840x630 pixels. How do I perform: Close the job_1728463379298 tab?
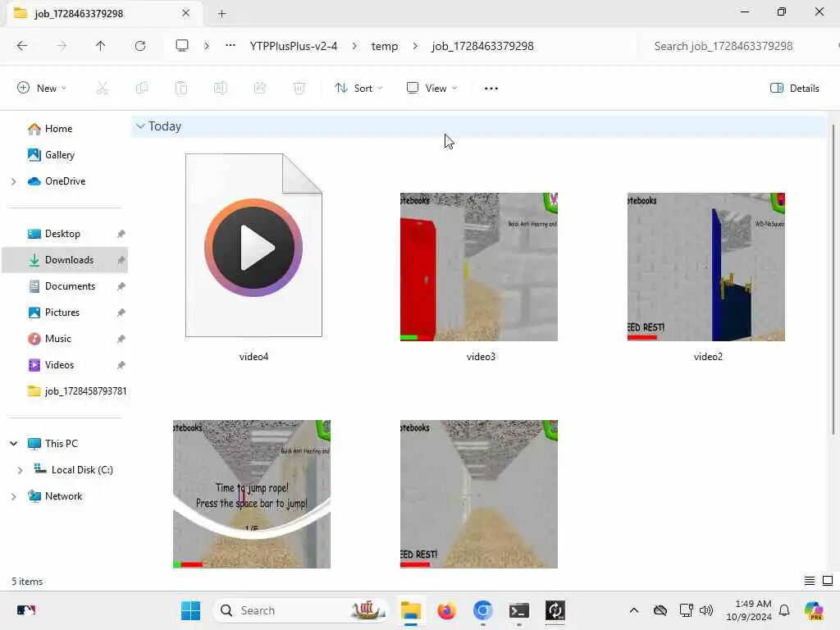185,13
